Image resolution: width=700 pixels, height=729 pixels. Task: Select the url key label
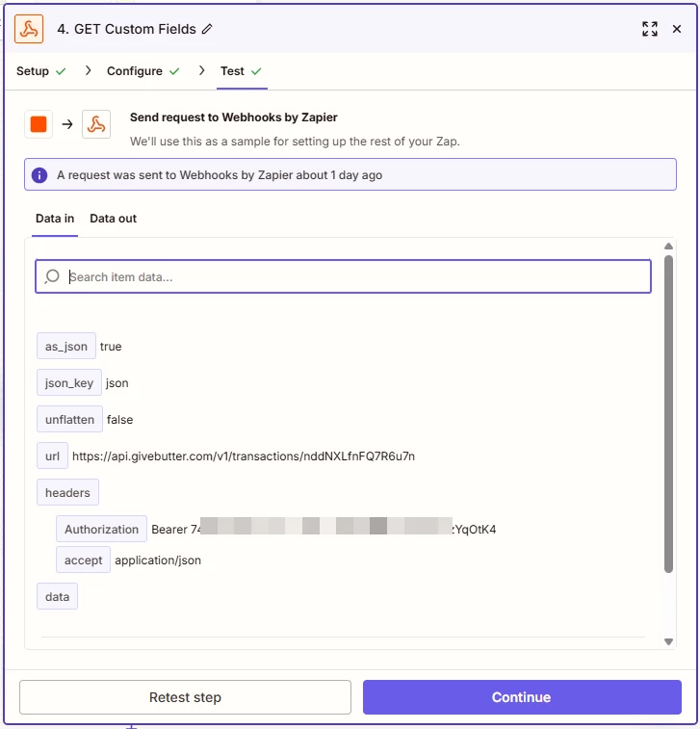pos(52,456)
